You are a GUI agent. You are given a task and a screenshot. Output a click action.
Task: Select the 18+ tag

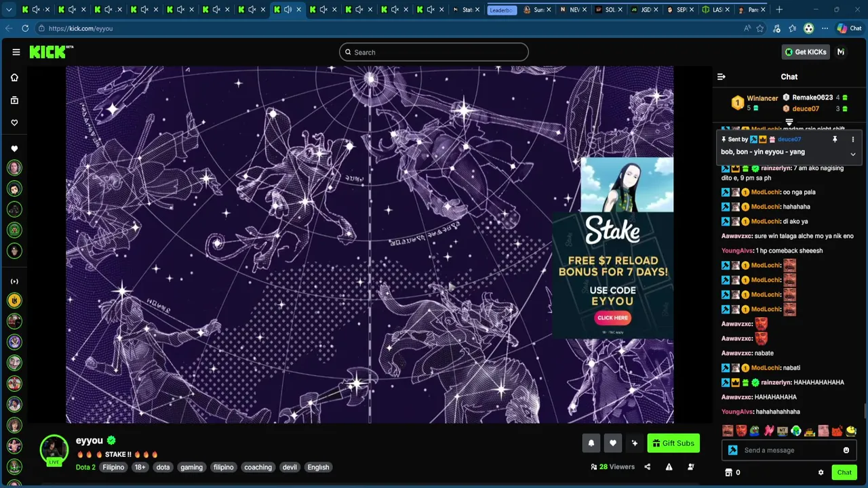pyautogui.click(x=140, y=467)
